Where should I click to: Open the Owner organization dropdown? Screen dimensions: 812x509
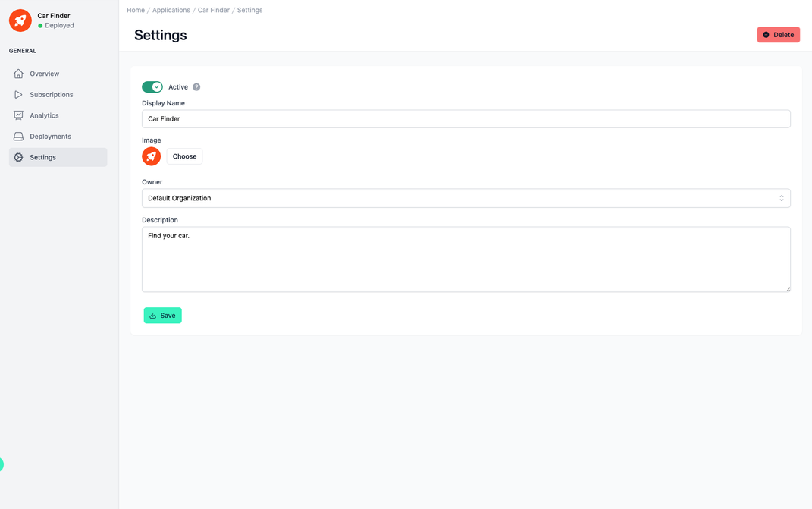[x=466, y=197]
